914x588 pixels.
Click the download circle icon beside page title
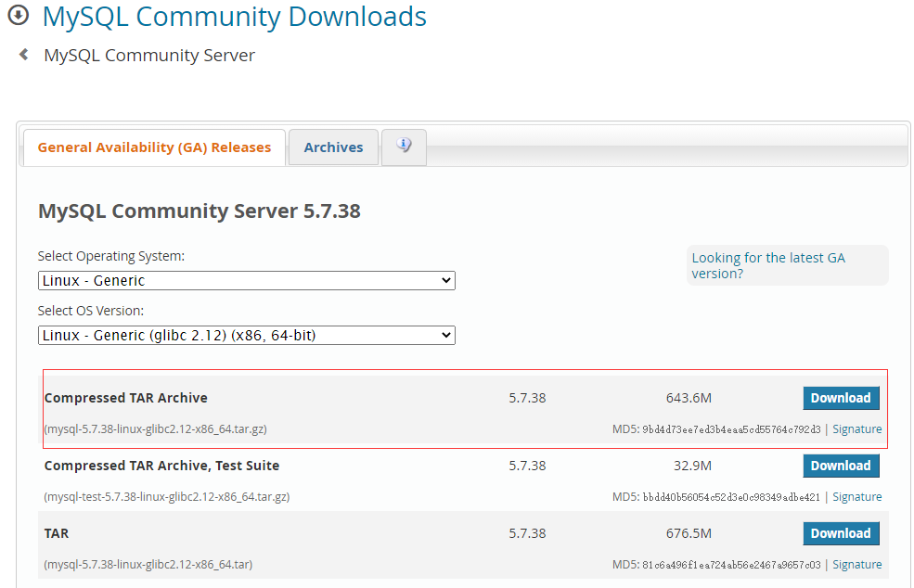18,15
